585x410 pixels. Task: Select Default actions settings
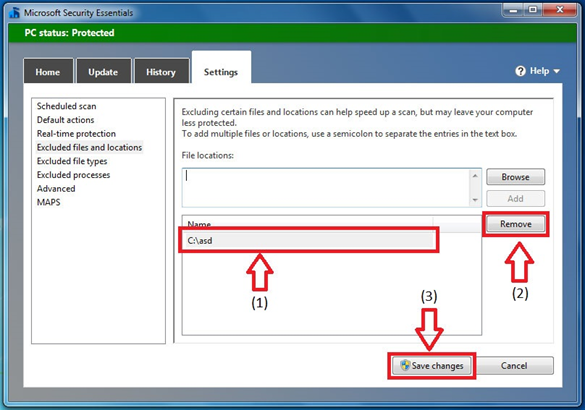(x=65, y=120)
